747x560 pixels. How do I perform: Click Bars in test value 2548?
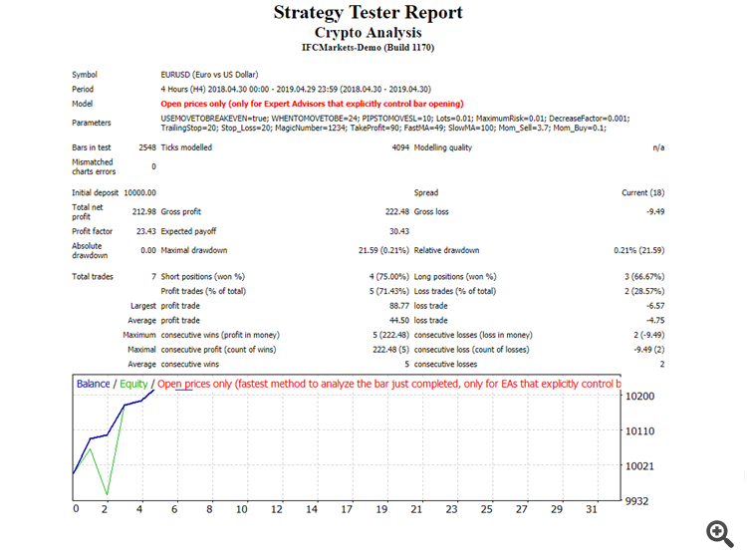[x=147, y=147]
